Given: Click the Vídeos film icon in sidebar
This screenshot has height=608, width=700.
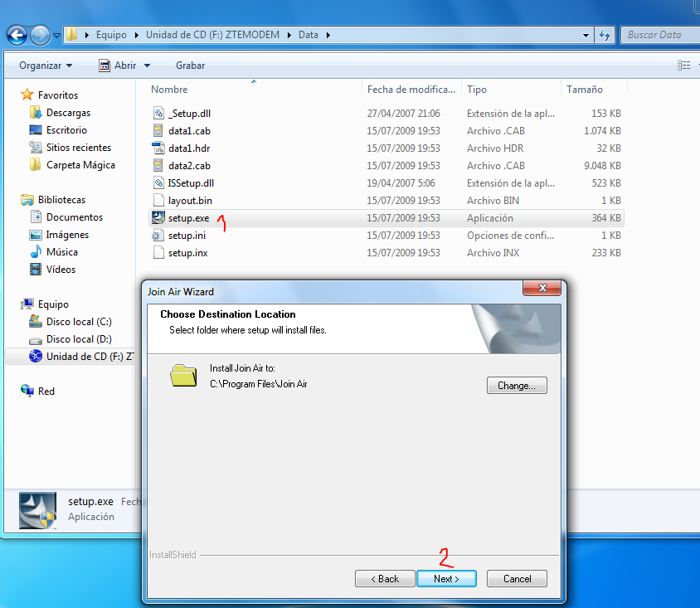Looking at the screenshot, I should point(36,270).
